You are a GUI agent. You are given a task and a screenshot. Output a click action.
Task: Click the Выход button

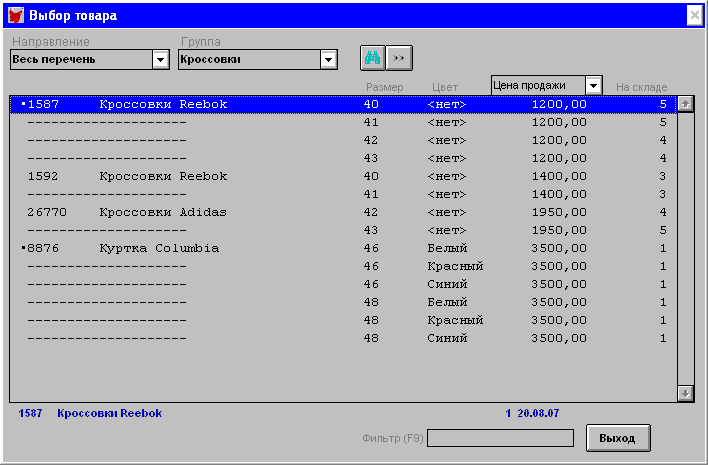(x=618, y=438)
